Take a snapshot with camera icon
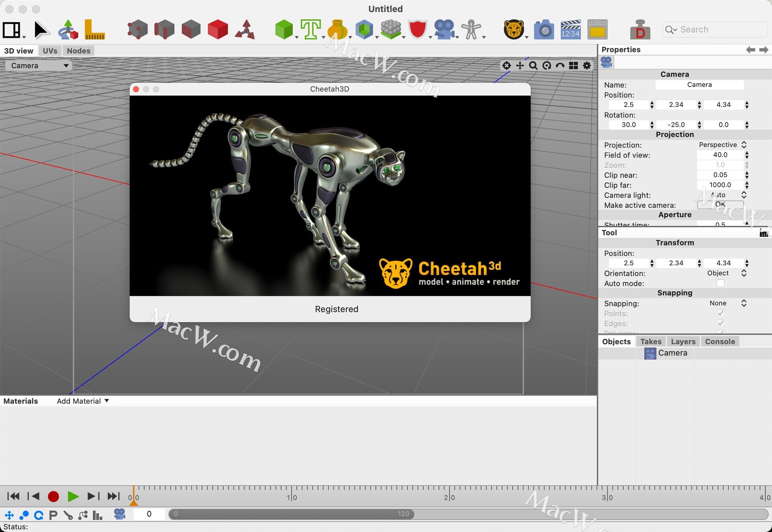The image size is (772, 532). [x=544, y=30]
